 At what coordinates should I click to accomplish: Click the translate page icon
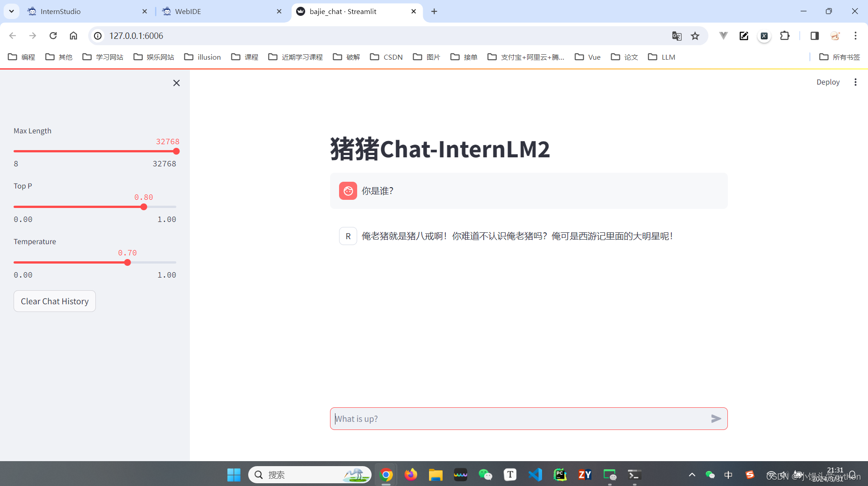[x=676, y=36]
